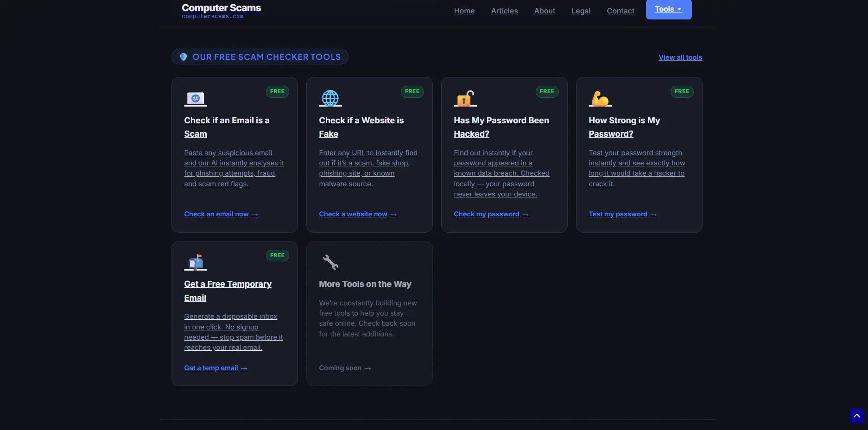Open 'How Strong is My Password?' title
The height and width of the screenshot is (430, 868).
(x=624, y=127)
